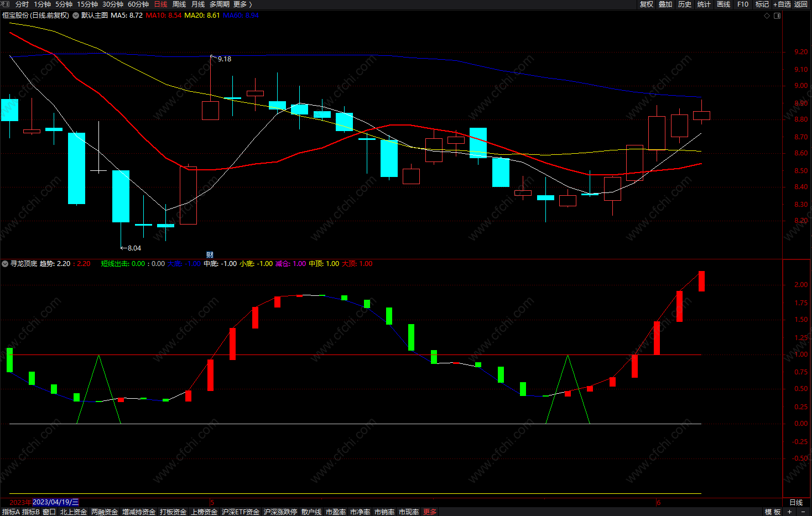
Task: Click the minus zoom button at bottom-right
Action: click(x=803, y=512)
